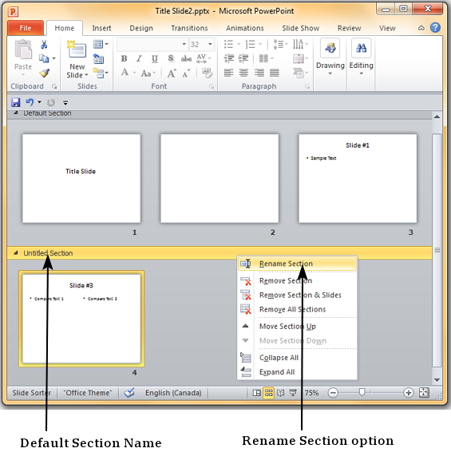Image resolution: width=451 pixels, height=476 pixels.
Task: Select Expand All in context menu
Action: point(297,372)
